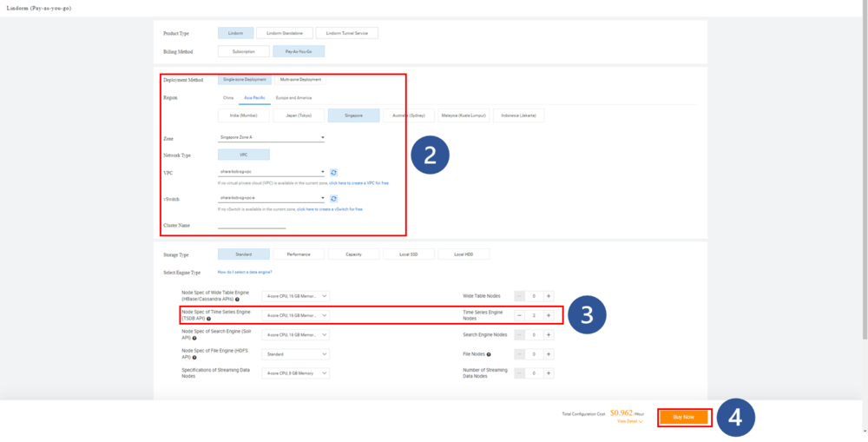Image resolution: width=868 pixels, height=442 pixels.
Task: Increase Search Engine Nodes with plus
Action: tap(548, 334)
